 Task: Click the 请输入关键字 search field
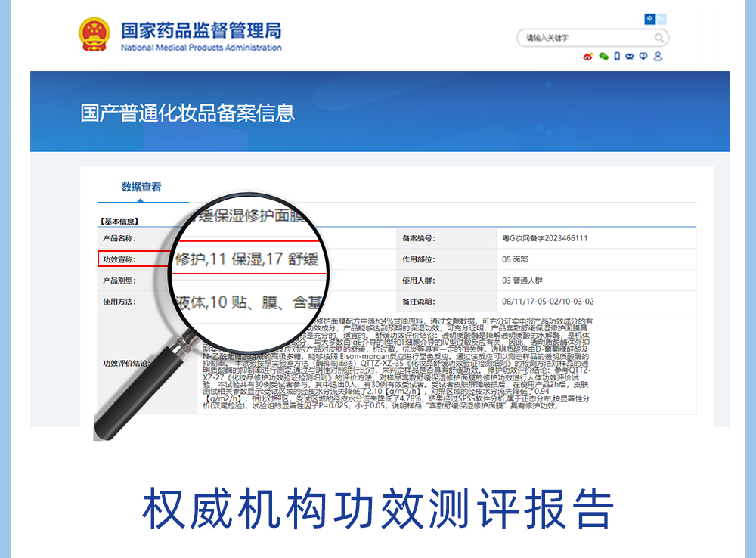tap(582, 38)
